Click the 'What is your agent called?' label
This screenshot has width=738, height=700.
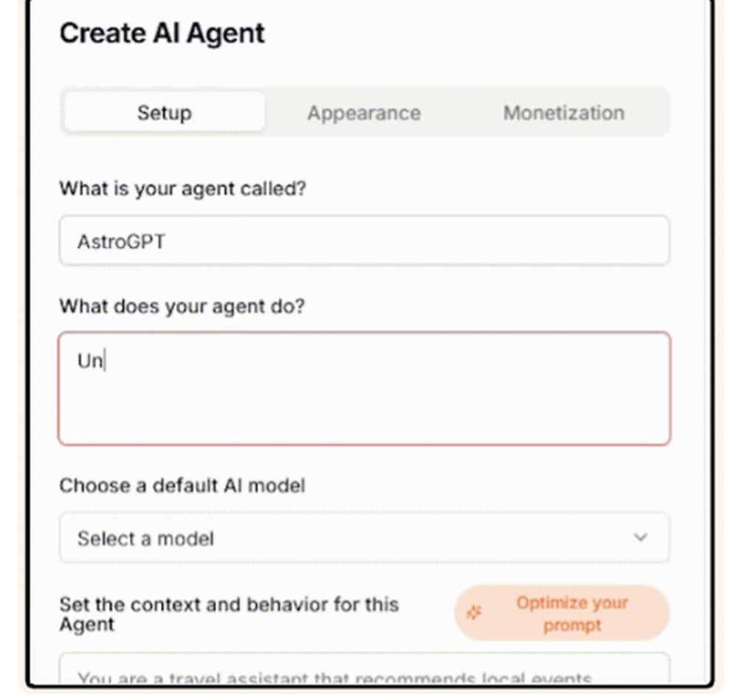182,188
